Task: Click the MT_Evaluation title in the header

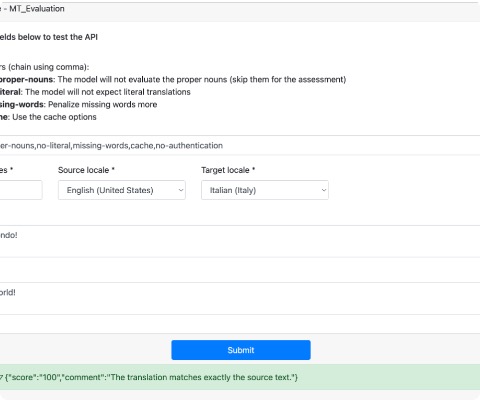Action: coord(37,9)
